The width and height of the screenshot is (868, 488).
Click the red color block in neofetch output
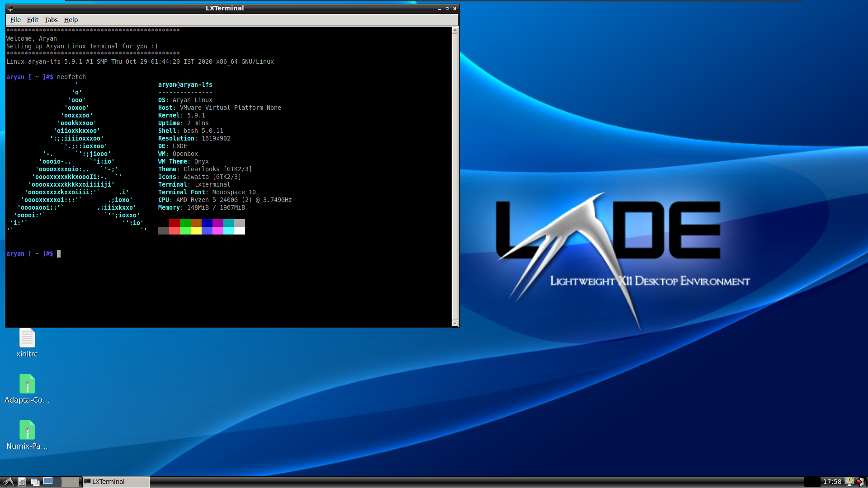[175, 223]
